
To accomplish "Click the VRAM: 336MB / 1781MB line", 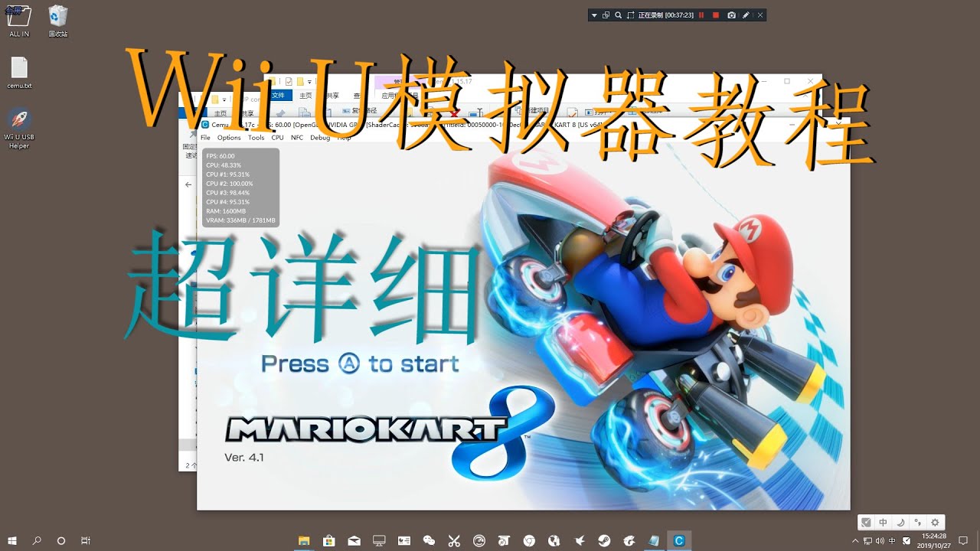I will click(x=240, y=220).
